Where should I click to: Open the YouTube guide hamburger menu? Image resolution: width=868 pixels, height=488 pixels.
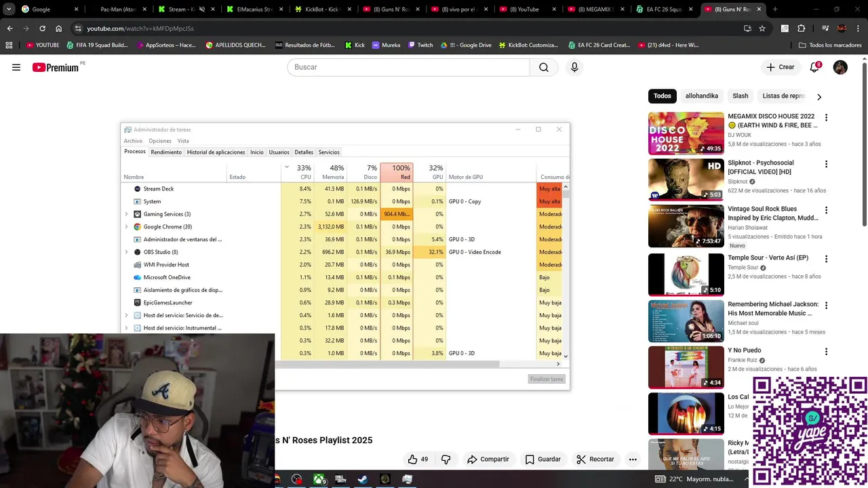[x=16, y=67]
